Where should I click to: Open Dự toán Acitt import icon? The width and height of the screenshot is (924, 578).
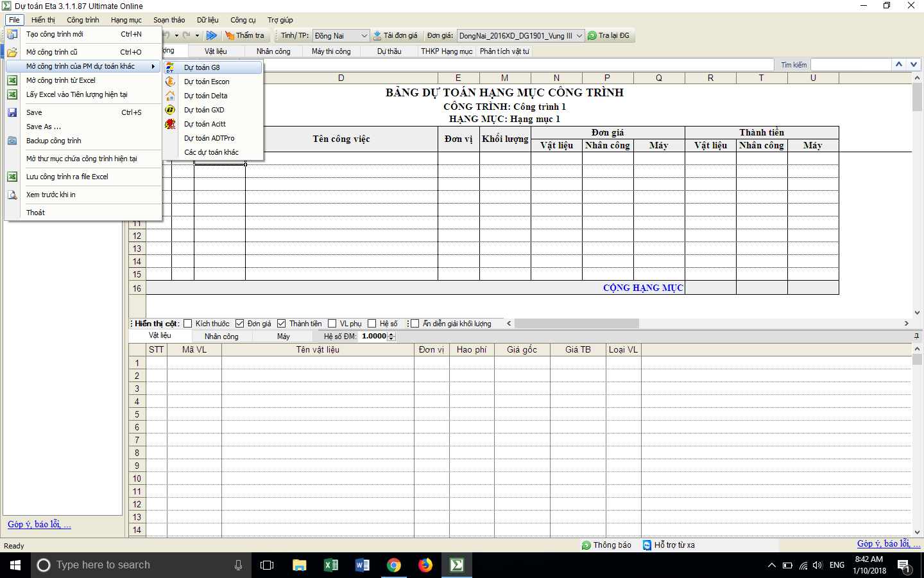tap(170, 124)
